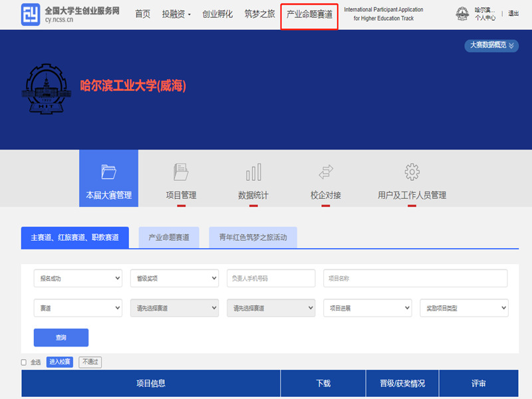The width and height of the screenshot is (532, 399).
Task: Click the 本届大赛管理 folder icon
Action: pyautogui.click(x=108, y=172)
